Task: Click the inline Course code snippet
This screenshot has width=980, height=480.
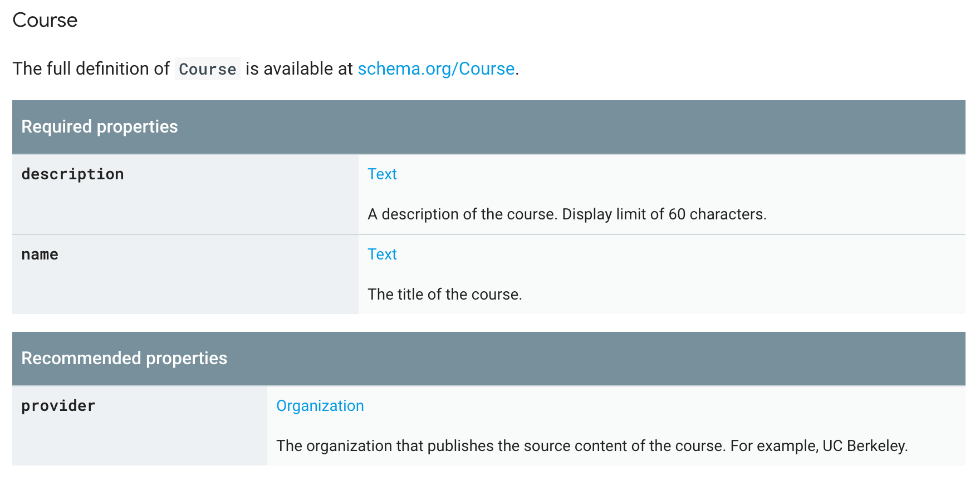Action: coord(207,69)
